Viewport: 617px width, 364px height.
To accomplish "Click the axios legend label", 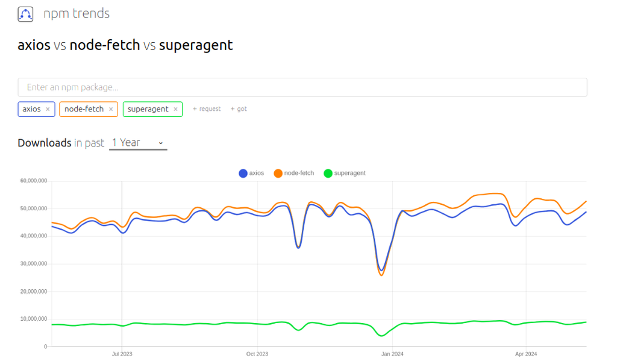I will [x=257, y=173].
